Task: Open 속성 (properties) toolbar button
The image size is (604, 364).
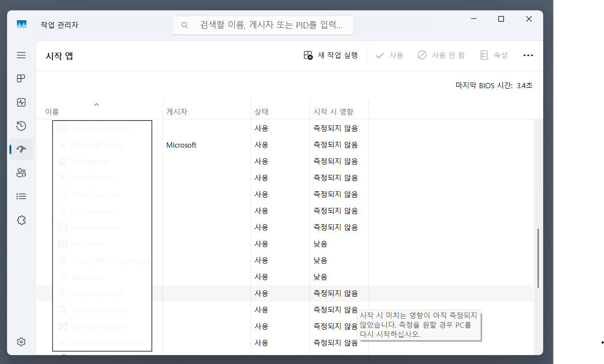Action: pyautogui.click(x=494, y=55)
